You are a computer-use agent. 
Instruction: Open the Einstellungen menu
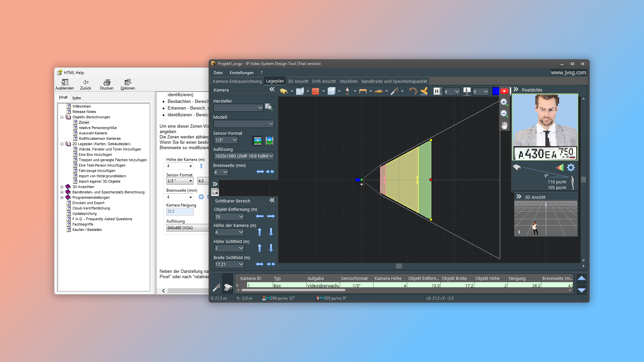[241, 72]
